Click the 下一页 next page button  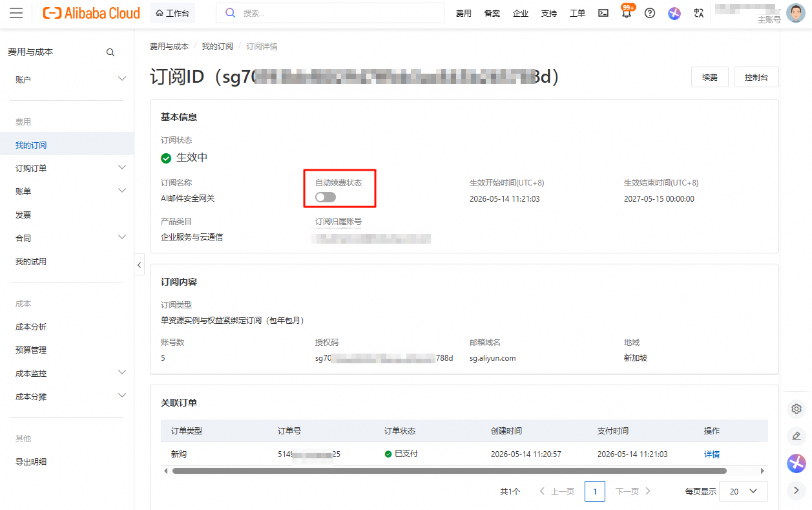coord(633,491)
